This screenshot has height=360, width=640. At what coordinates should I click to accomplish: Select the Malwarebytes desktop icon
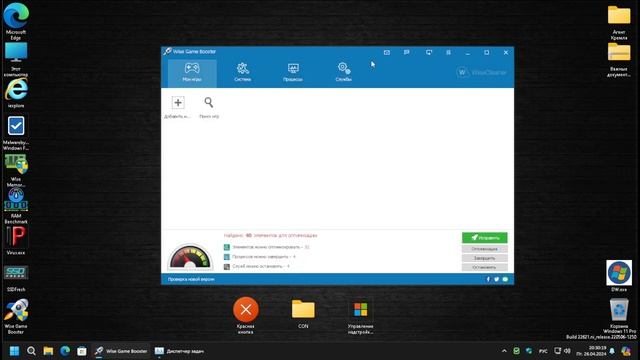(16, 133)
